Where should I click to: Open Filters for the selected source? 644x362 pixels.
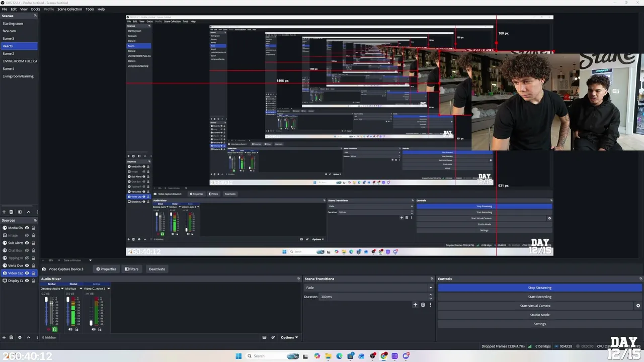131,269
